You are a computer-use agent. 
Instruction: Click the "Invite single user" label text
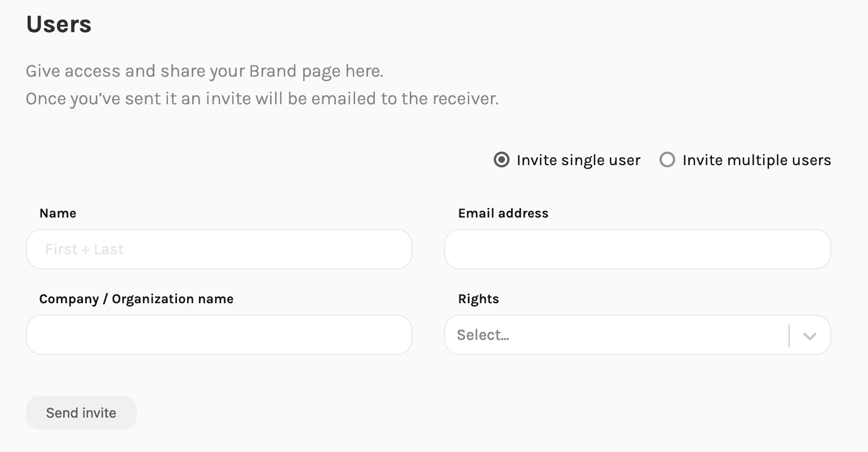pos(578,161)
